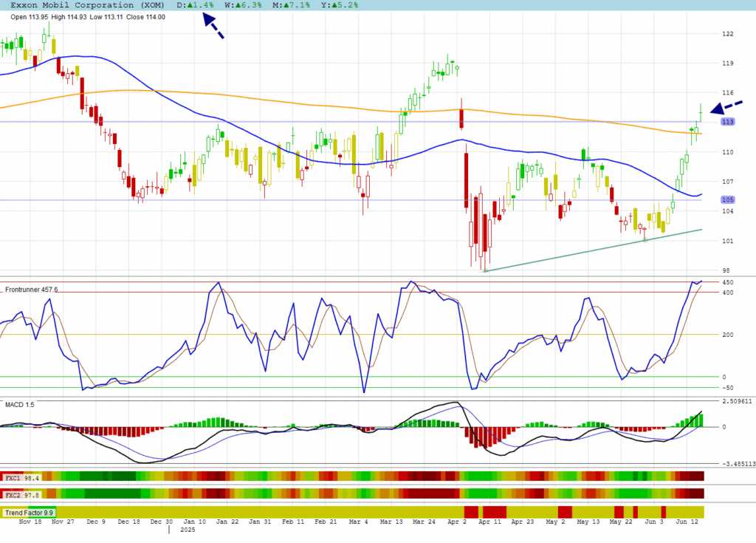Image resolution: width=756 pixels, height=543 pixels.
Task: Click the 98 price axis label
Action: pyautogui.click(x=726, y=270)
